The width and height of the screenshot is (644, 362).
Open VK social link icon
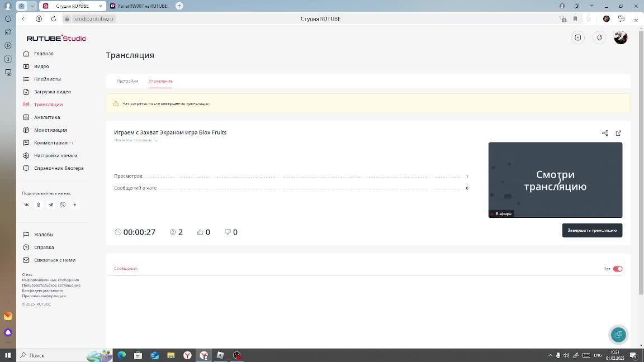click(x=26, y=205)
